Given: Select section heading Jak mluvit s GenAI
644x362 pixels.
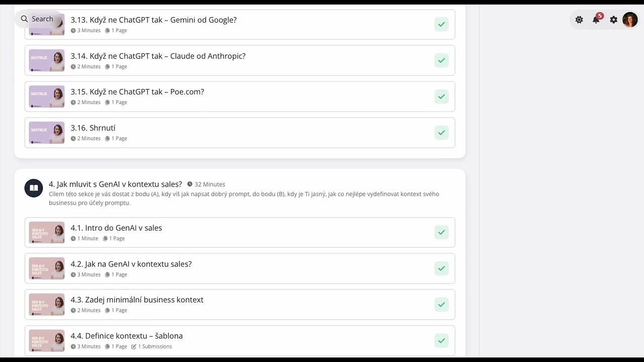Looking at the screenshot, I should (115, 184).
